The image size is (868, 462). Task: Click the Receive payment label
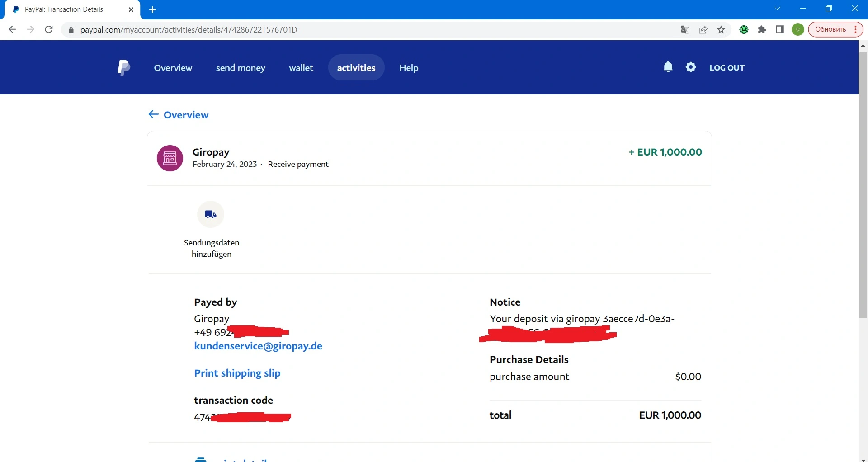click(x=298, y=164)
